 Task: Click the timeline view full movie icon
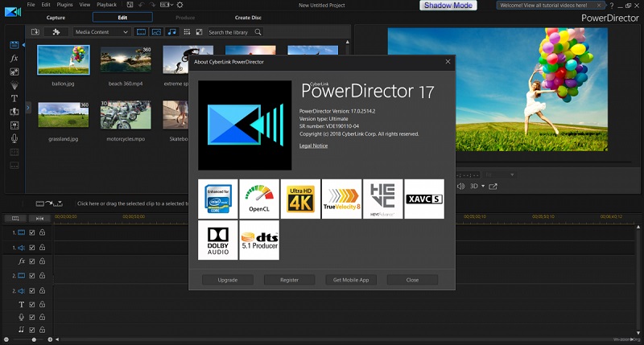tap(15, 218)
